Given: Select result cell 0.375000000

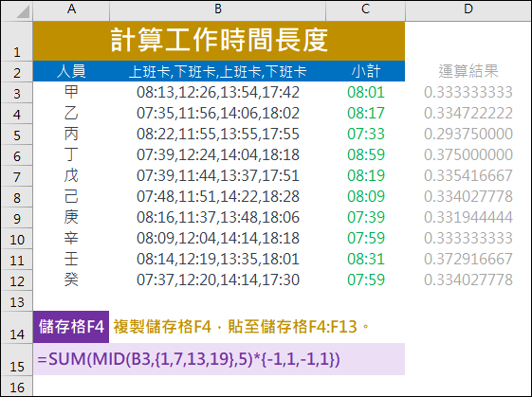Looking at the screenshot, I should click(468, 155).
